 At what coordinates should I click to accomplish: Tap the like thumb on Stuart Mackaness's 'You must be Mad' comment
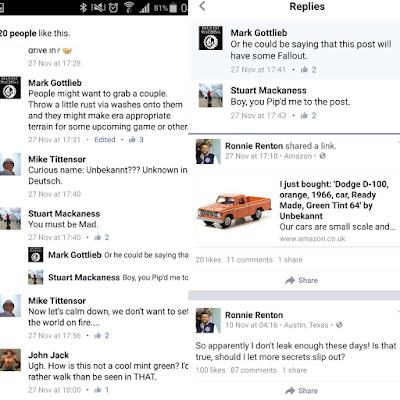(98, 237)
